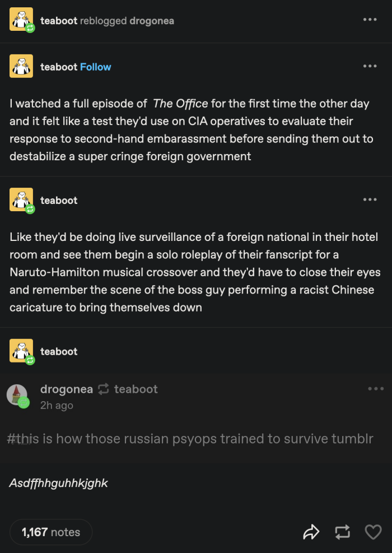The width and height of the screenshot is (392, 553).
Task: Reblog the post using the reblog icon
Action: click(343, 532)
